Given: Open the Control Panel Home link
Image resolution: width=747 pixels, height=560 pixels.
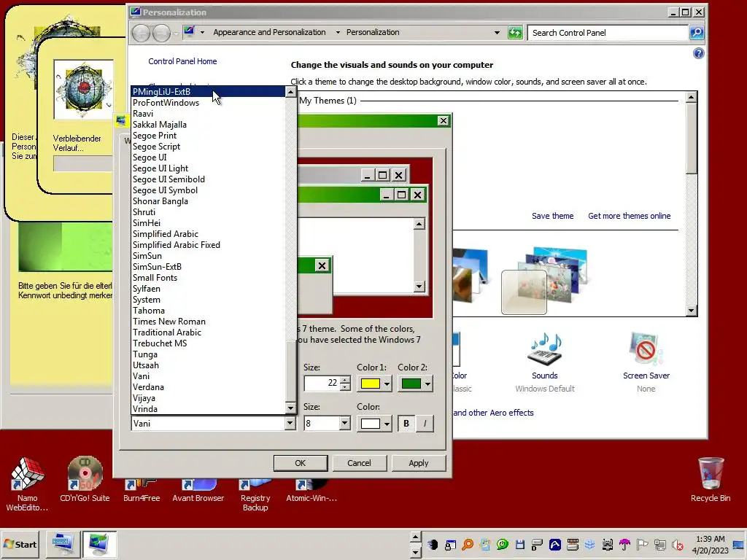Looking at the screenshot, I should pos(182,61).
